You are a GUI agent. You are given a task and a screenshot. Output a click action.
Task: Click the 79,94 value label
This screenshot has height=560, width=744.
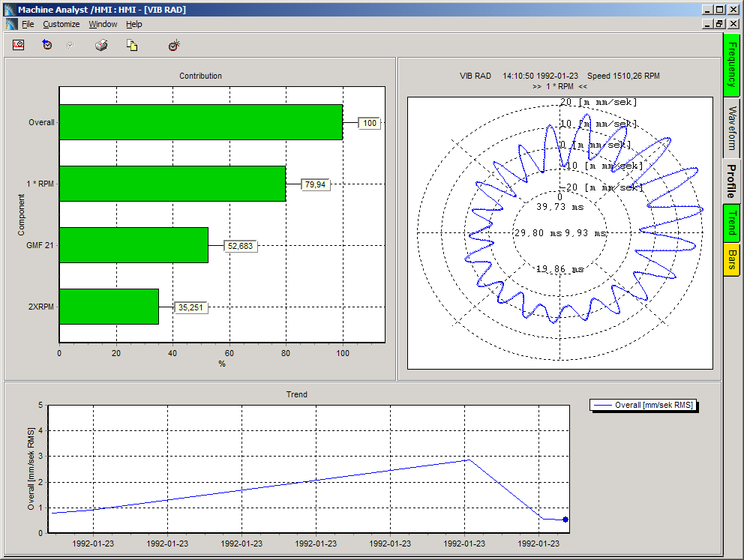[316, 184]
